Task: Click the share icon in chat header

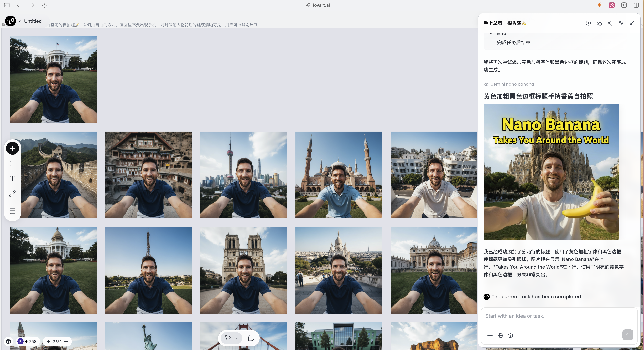Action: coord(610,23)
